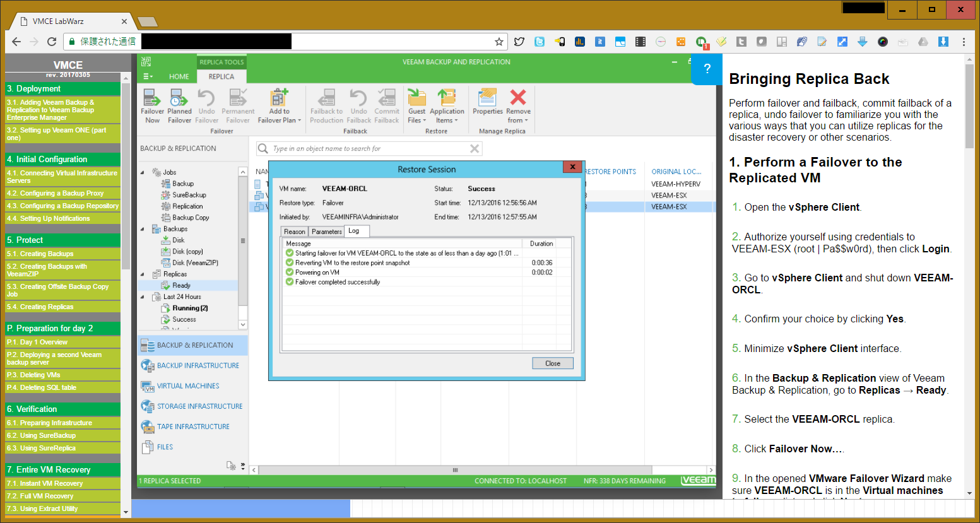This screenshot has width=980, height=523.
Task: Open the Reason tab in Restore Session
Action: coord(294,232)
